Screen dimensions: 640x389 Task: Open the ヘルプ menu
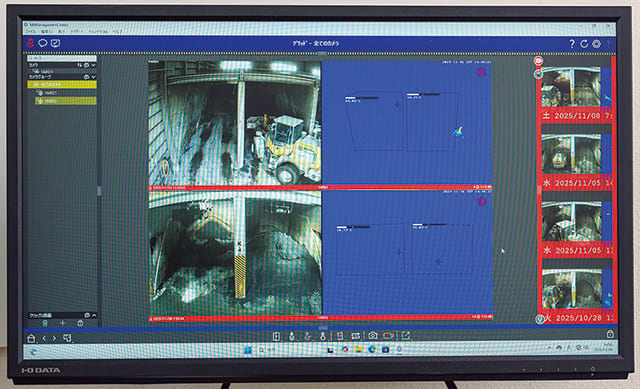coord(117,31)
